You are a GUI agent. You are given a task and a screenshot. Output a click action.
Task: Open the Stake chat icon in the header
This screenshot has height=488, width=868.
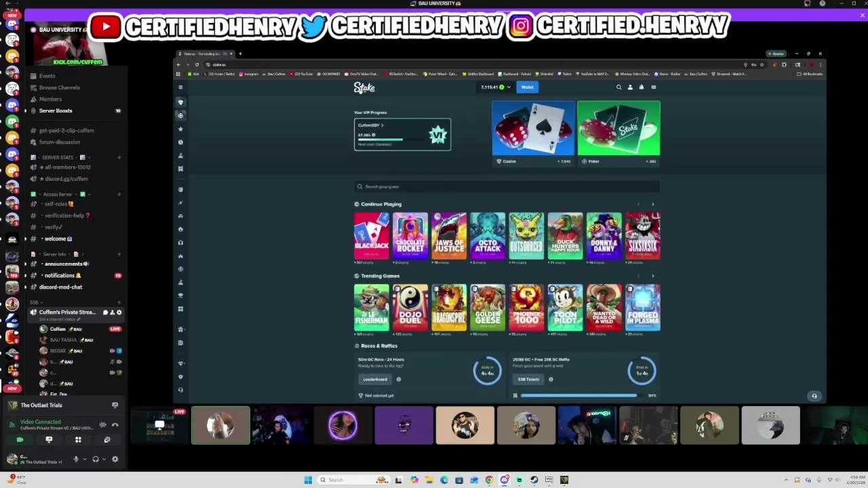click(654, 87)
